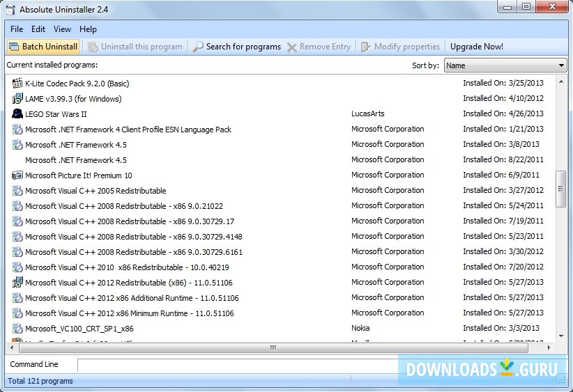Screen dimensions: 573x392
Task: Click the LucasArts publisher text
Action: click(367, 113)
